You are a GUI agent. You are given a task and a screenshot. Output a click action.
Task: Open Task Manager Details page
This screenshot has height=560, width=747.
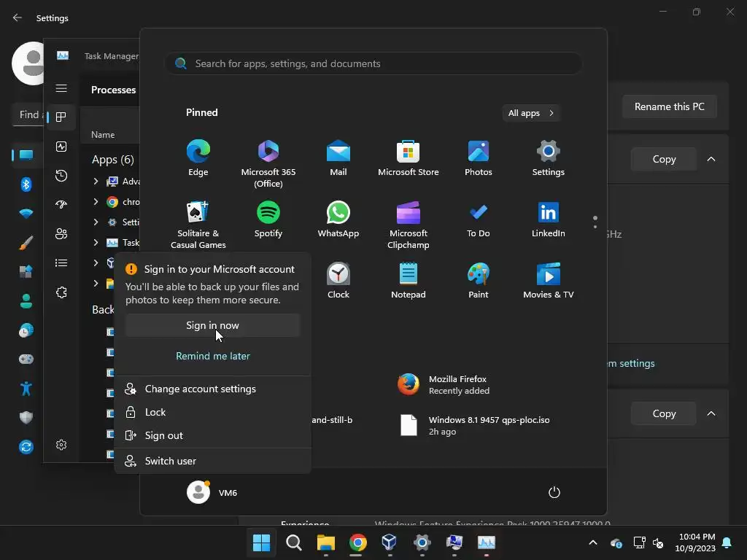point(61,262)
